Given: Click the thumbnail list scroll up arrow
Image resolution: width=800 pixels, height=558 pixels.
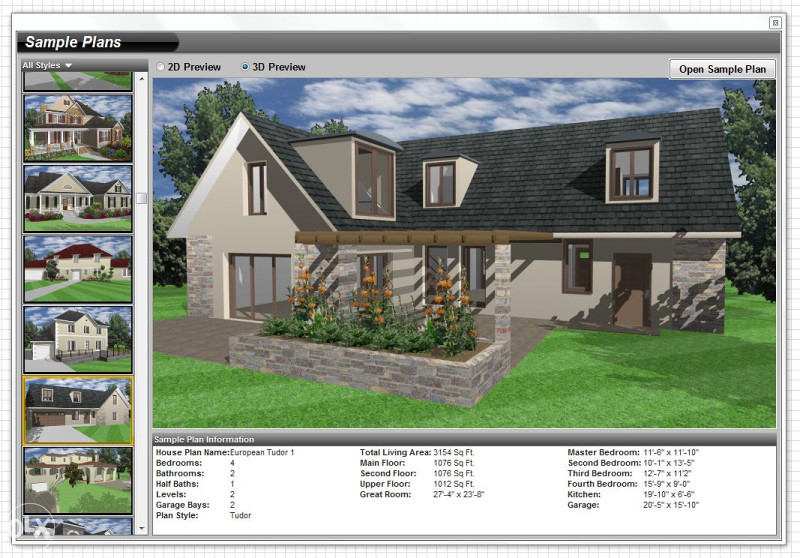Looking at the screenshot, I should pyautogui.click(x=142, y=79).
